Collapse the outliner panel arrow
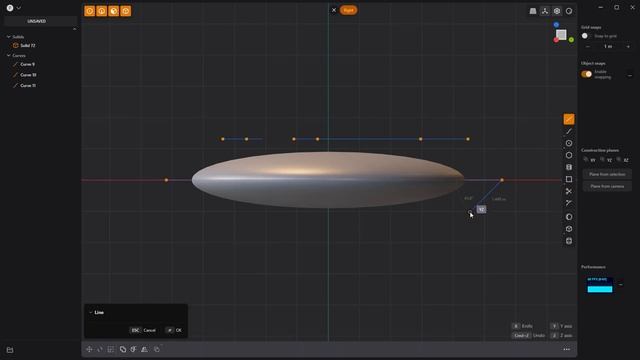640x360 pixels. coord(74,29)
